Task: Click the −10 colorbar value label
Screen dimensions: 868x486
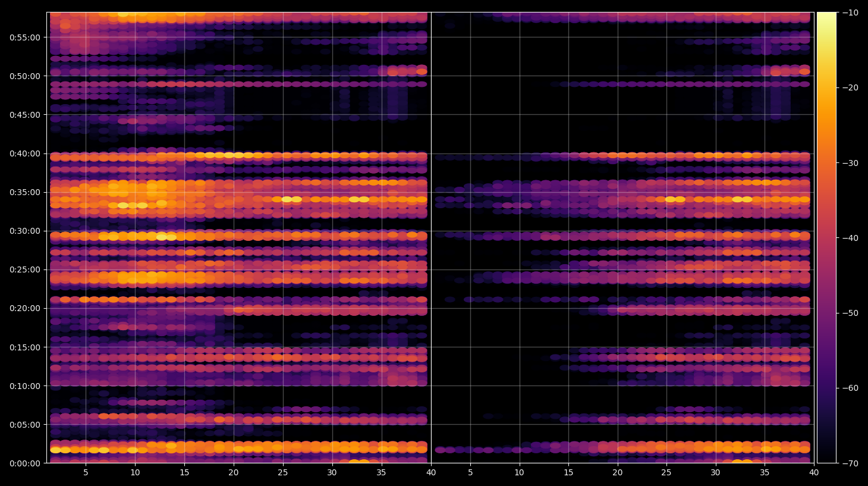Action: click(850, 12)
